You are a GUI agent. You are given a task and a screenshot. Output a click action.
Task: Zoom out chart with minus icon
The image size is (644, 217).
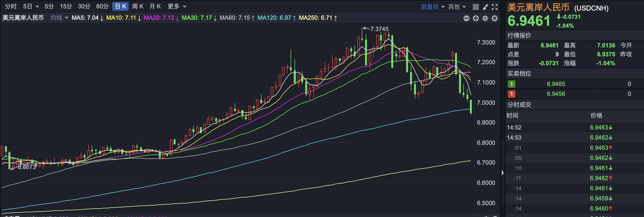click(466, 18)
